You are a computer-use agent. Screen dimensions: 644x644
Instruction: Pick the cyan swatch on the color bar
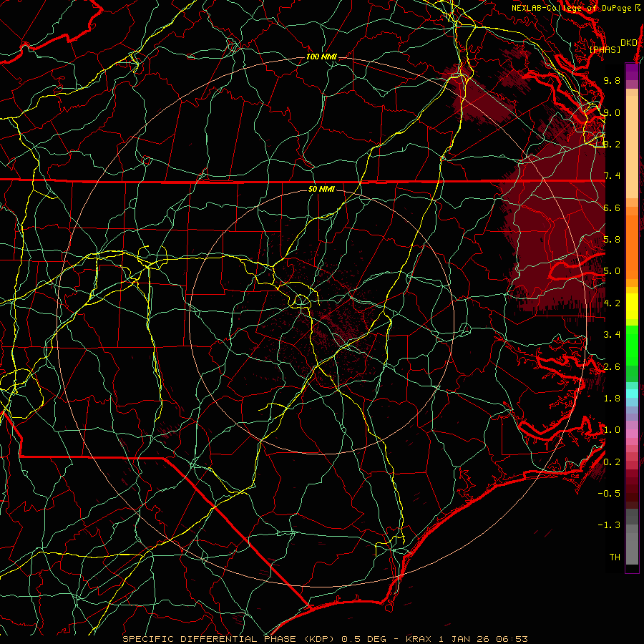coord(632,394)
